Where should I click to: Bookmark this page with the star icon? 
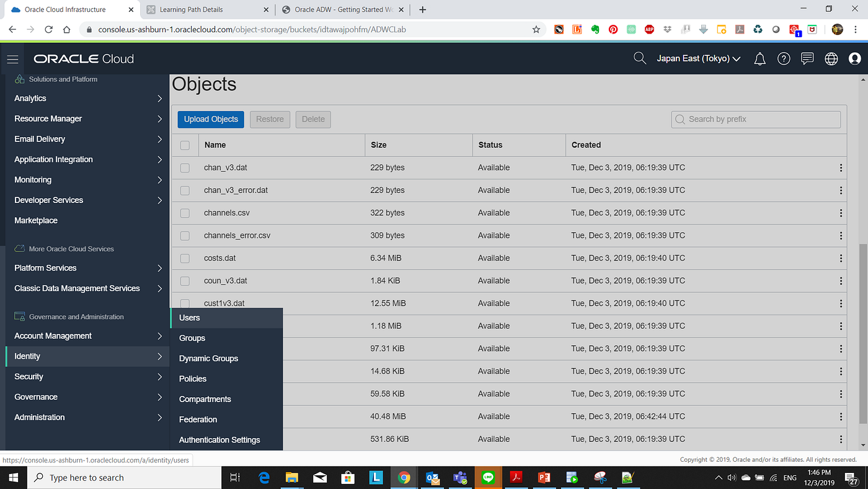pyautogui.click(x=536, y=29)
